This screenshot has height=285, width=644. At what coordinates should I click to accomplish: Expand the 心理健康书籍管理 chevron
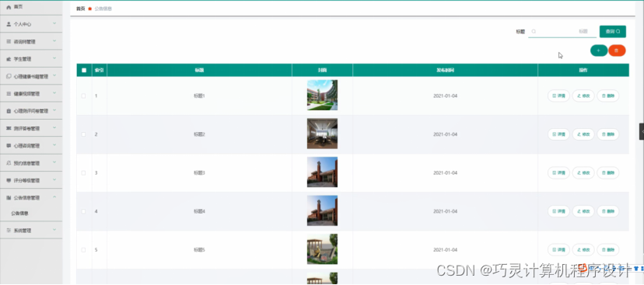pos(54,76)
